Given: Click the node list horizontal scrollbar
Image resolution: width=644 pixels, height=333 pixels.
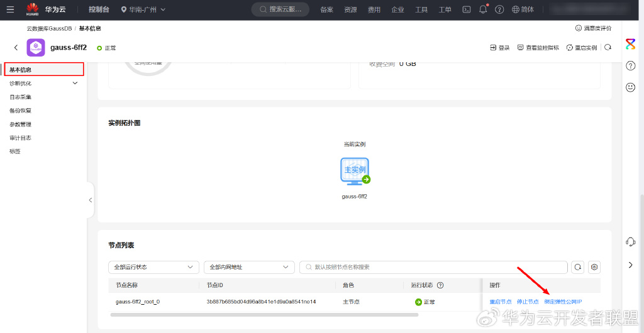Looking at the screenshot, I should pyautogui.click(x=264, y=315).
